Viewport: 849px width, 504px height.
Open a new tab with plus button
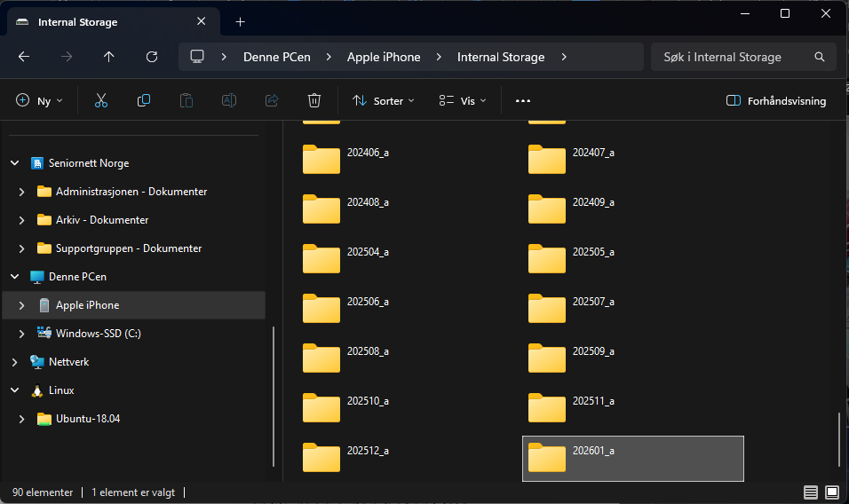[240, 22]
